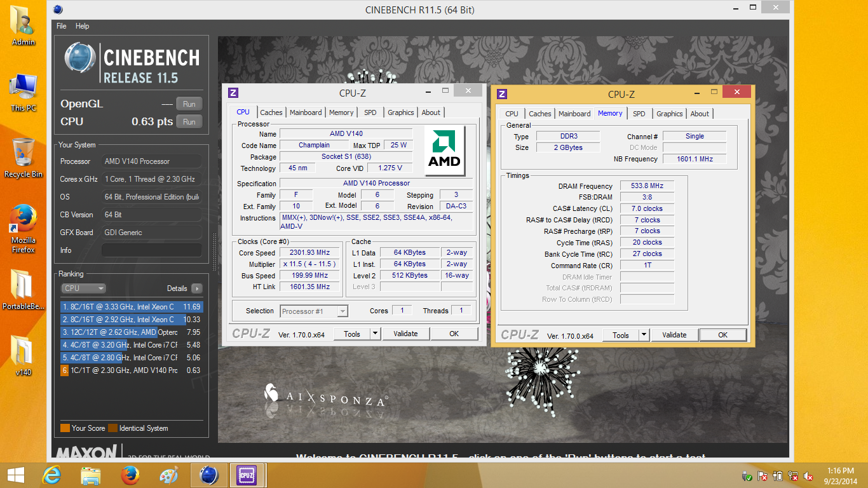Open the v140 folder on the desktop
This screenshot has height=488, width=868.
[24, 356]
